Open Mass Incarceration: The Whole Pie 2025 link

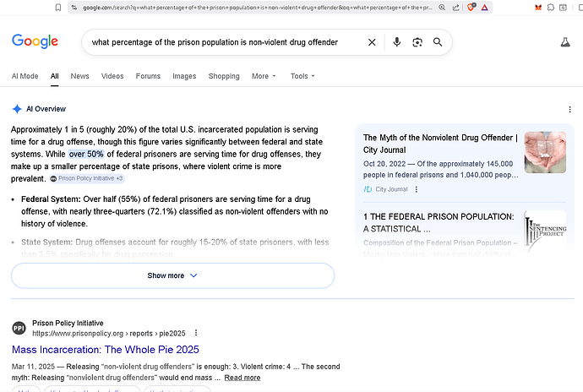105,349
